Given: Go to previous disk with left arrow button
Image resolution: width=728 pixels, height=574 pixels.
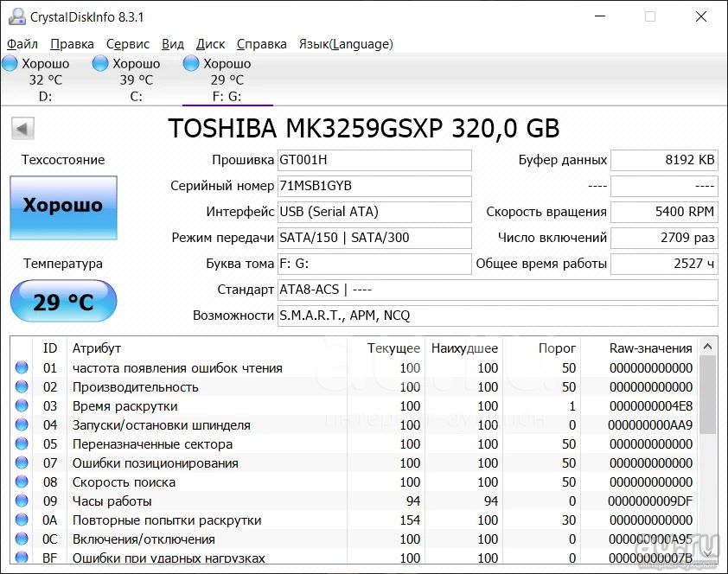Looking at the screenshot, I should [x=22, y=128].
